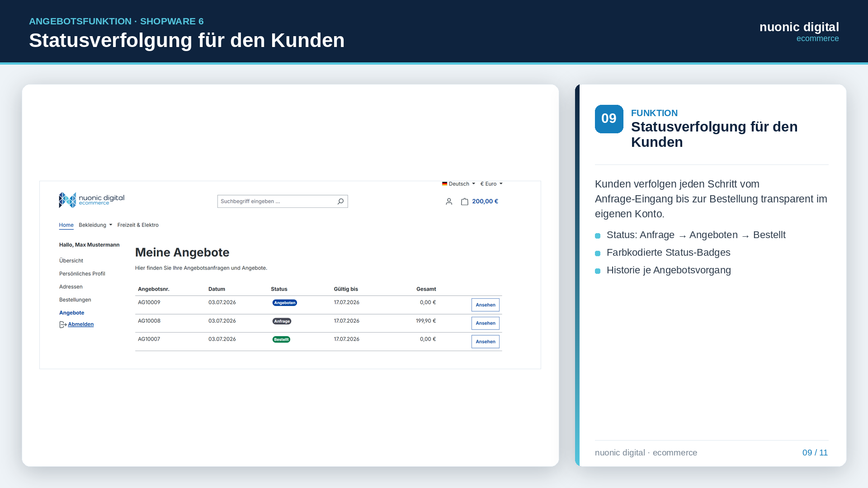Select Angebote in account sidebar
The image size is (868, 488).
pyautogui.click(x=71, y=313)
